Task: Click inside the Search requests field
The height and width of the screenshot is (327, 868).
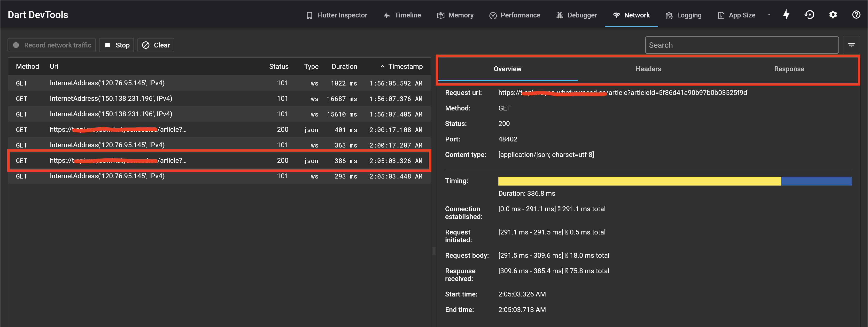Action: [741, 45]
